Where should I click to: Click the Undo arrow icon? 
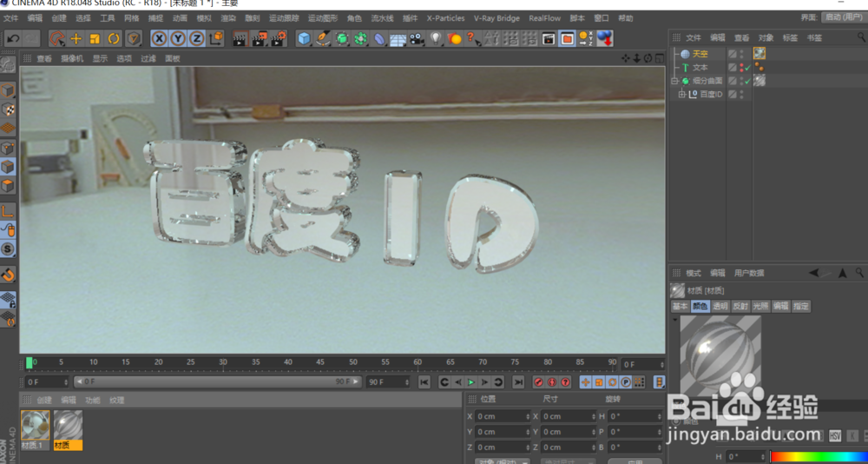(13, 39)
